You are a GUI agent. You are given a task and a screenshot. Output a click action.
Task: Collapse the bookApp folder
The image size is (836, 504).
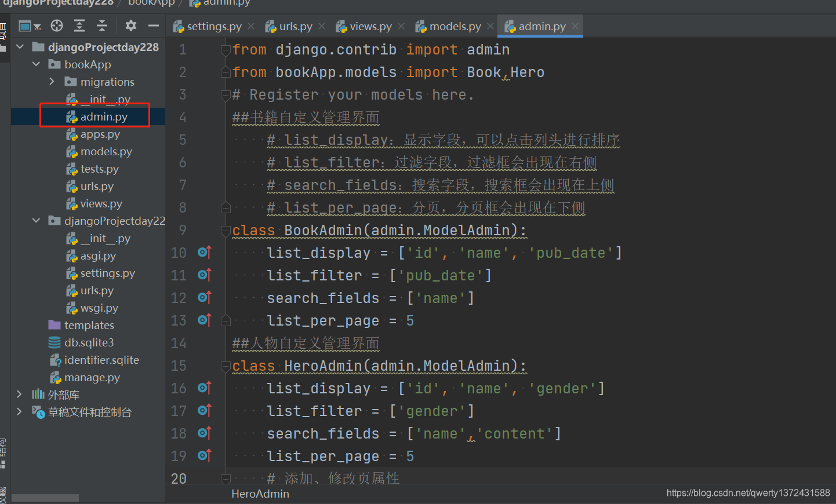[37, 64]
